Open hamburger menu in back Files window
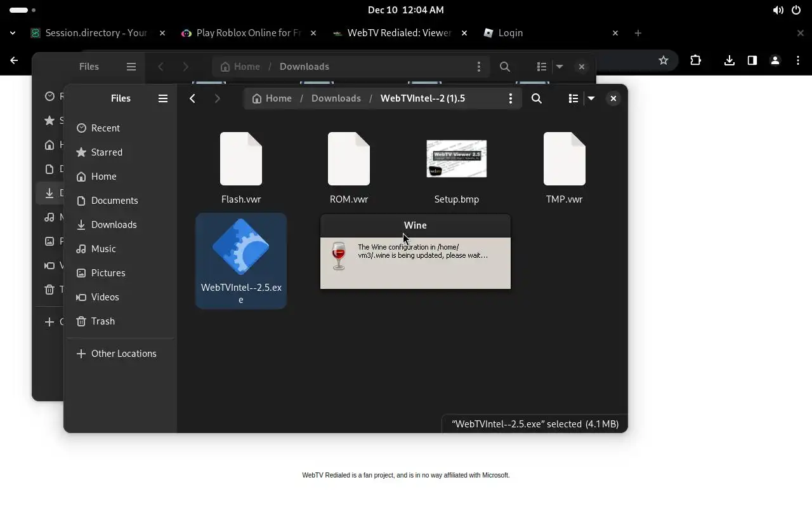The height and width of the screenshot is (508, 812). point(131,67)
